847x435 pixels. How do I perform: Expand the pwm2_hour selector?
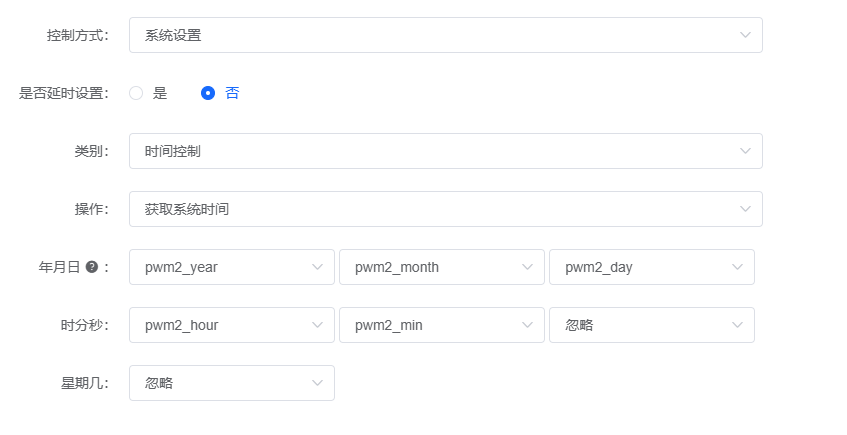tap(220, 325)
